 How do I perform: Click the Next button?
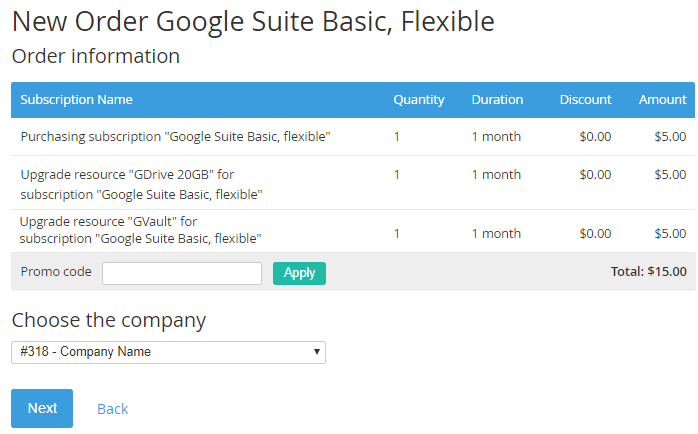(42, 408)
